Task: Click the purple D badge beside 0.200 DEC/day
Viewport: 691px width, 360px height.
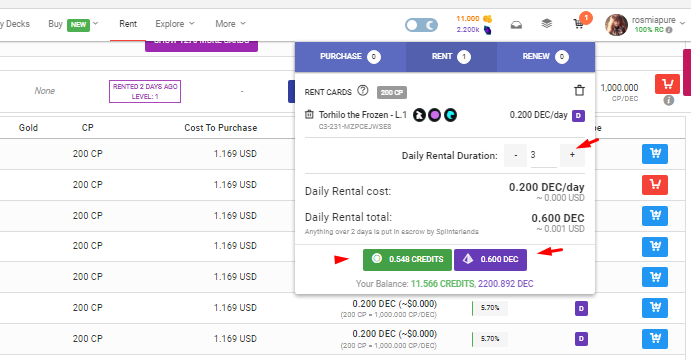Action: 578,116
